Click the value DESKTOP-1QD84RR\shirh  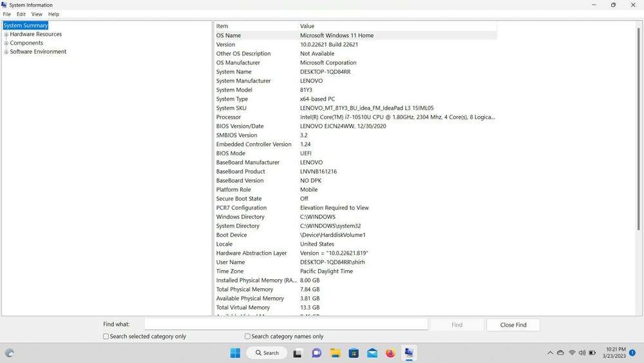332,262
